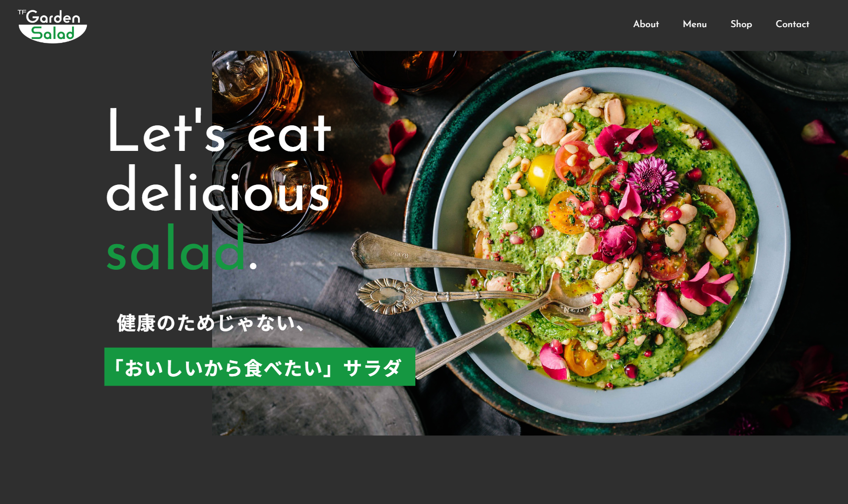This screenshot has width=848, height=504.
Task: Click the green 「おいしいから食べたい」サラダ banner
Action: tap(259, 367)
